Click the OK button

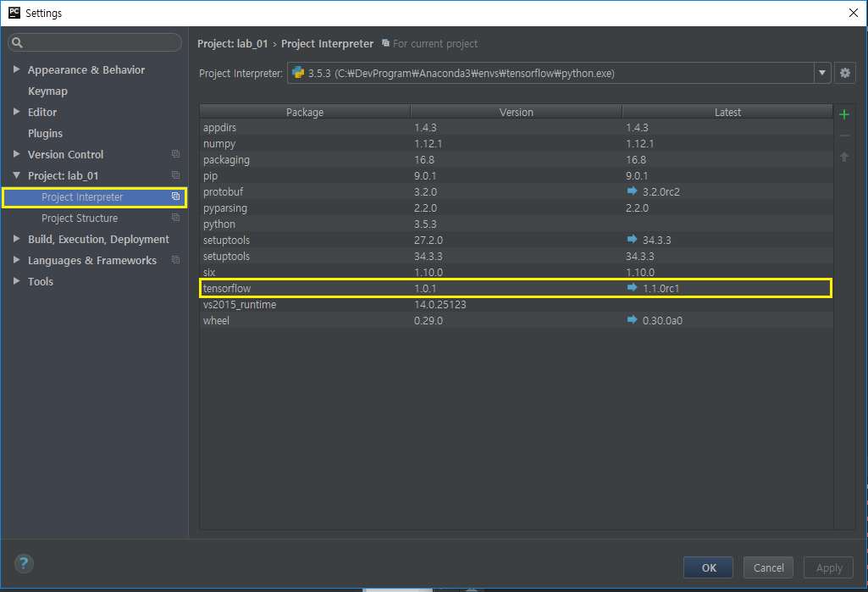pos(709,567)
